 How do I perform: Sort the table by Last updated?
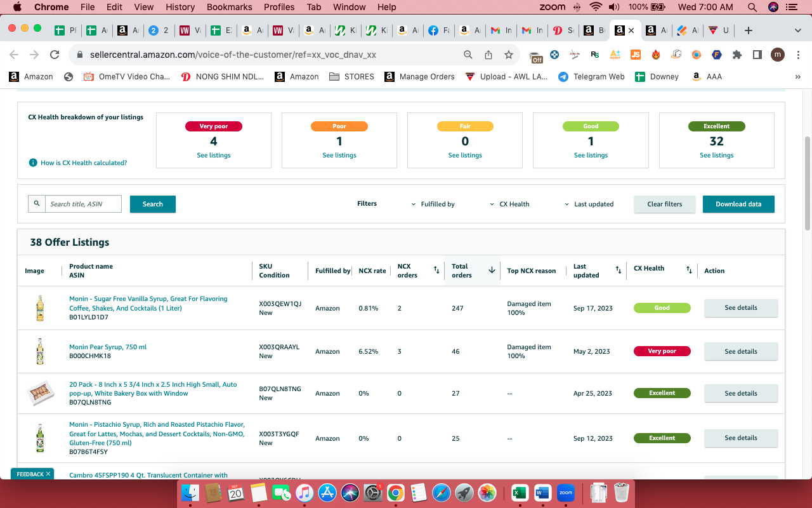[619, 271]
